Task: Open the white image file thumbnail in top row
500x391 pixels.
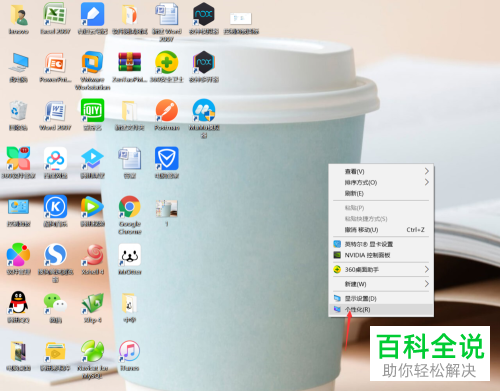Action: pyautogui.click(x=241, y=18)
